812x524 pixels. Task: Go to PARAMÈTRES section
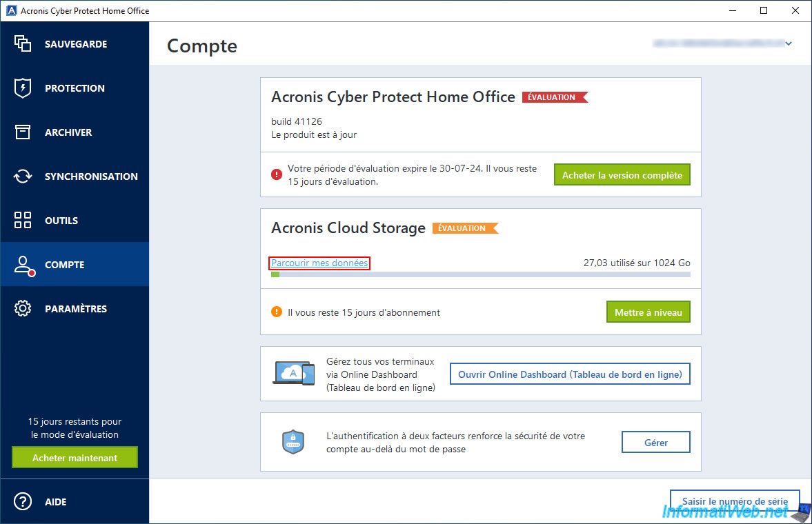coord(76,309)
